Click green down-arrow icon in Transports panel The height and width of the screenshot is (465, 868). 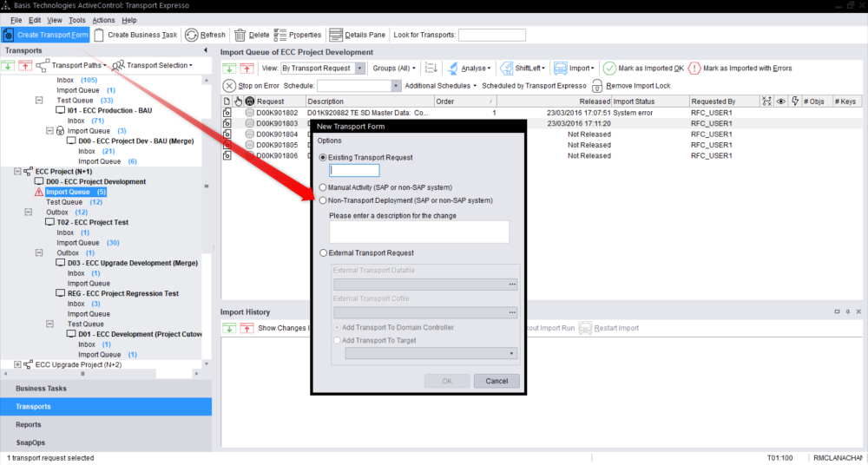[x=8, y=66]
